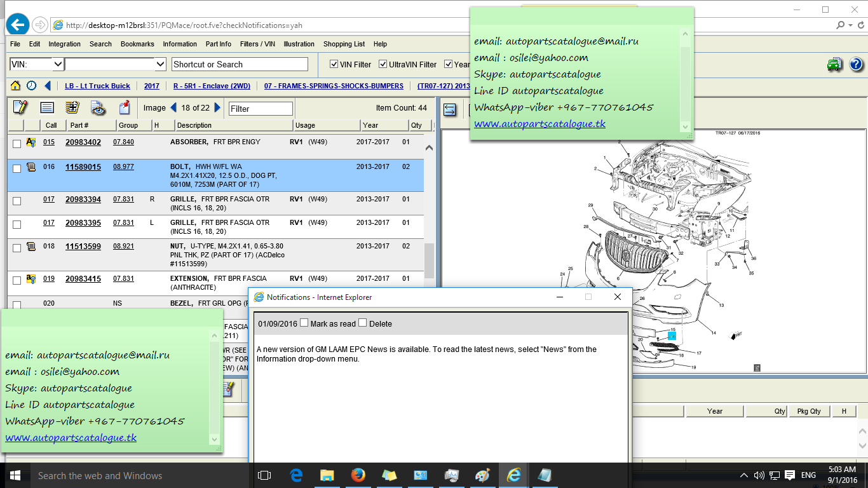The width and height of the screenshot is (868, 488).
Task: Click the browser address bar URL
Action: (184, 25)
